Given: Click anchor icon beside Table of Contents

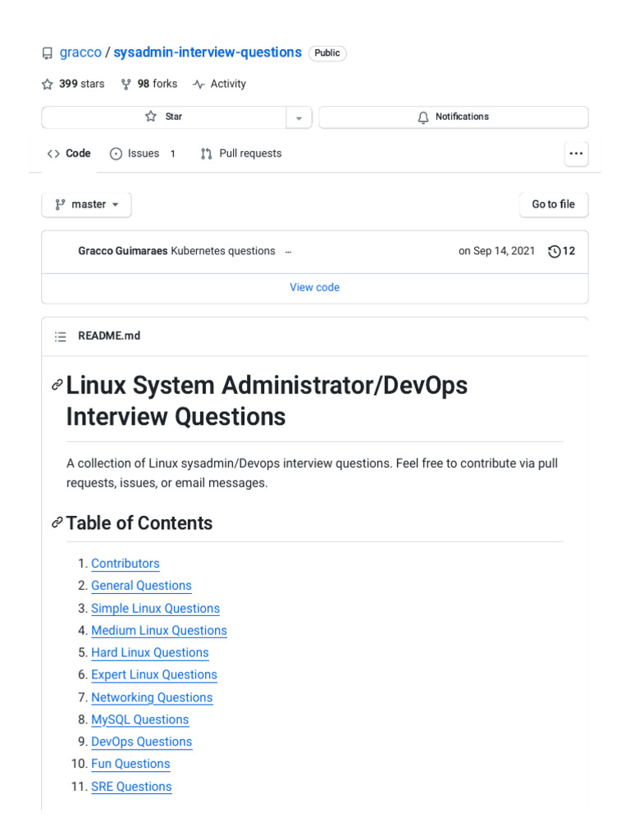Looking at the screenshot, I should point(57,523).
